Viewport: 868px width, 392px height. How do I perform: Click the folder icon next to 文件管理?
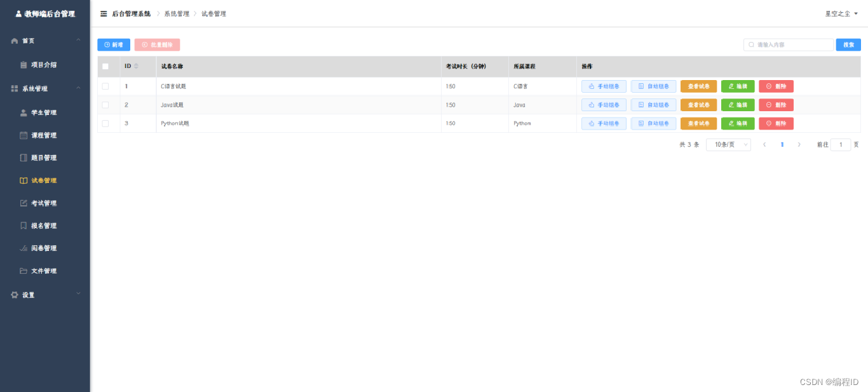[24, 271]
